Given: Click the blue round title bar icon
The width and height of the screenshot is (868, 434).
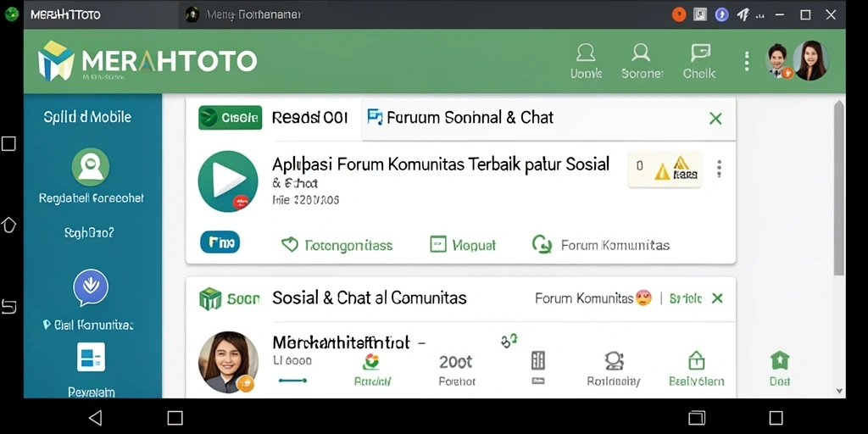Looking at the screenshot, I should pyautogui.click(x=721, y=14).
